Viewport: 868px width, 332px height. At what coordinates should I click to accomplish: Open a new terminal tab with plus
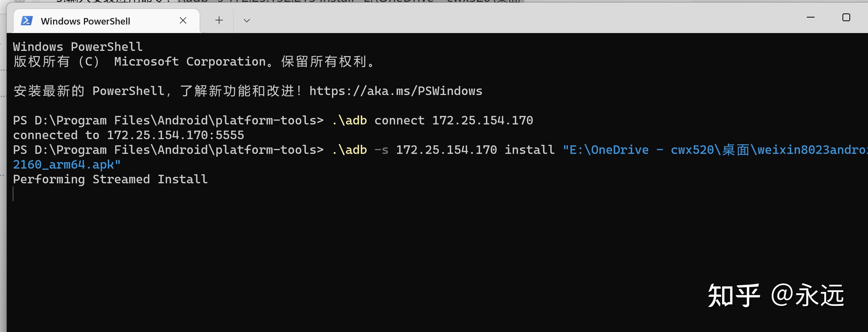click(219, 21)
